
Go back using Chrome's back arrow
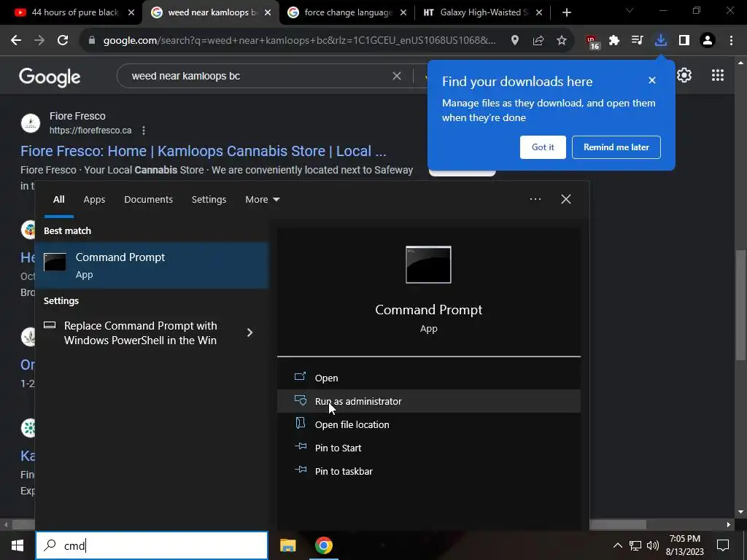(16, 41)
